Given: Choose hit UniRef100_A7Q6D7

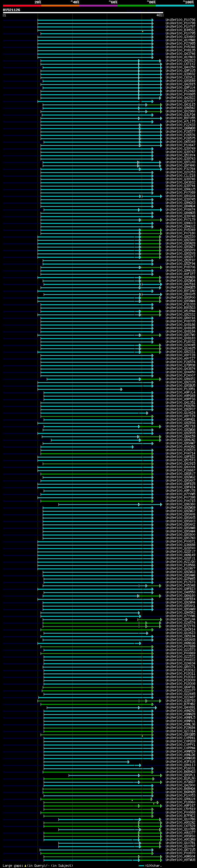Looking at the screenshot, I should pyautogui.click(x=180, y=782).
